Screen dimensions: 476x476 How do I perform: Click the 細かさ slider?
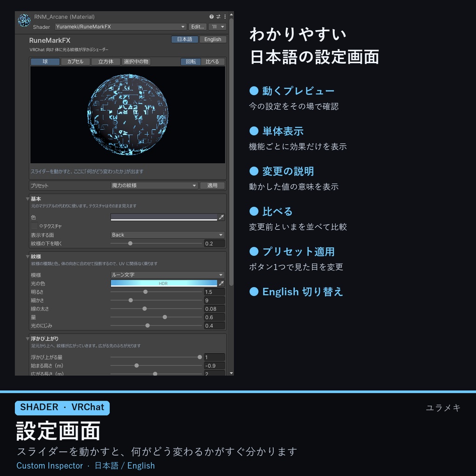point(156,300)
